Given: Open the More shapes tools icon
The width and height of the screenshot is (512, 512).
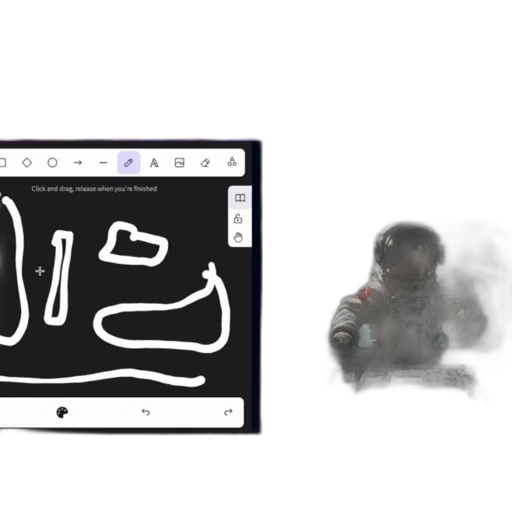Looking at the screenshot, I should click(x=232, y=162).
